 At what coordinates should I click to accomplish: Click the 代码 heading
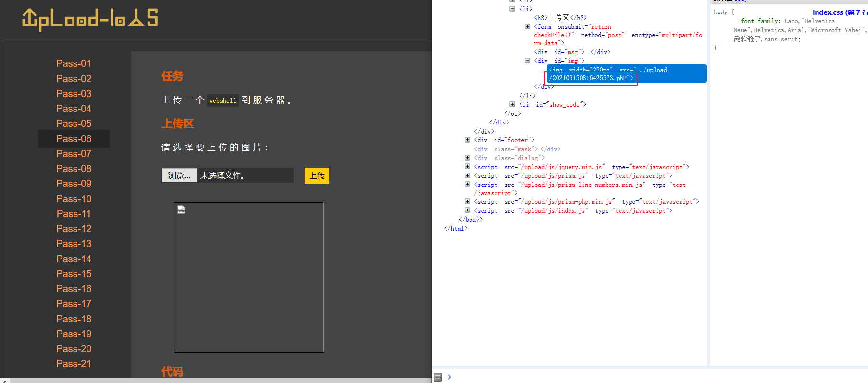[172, 371]
